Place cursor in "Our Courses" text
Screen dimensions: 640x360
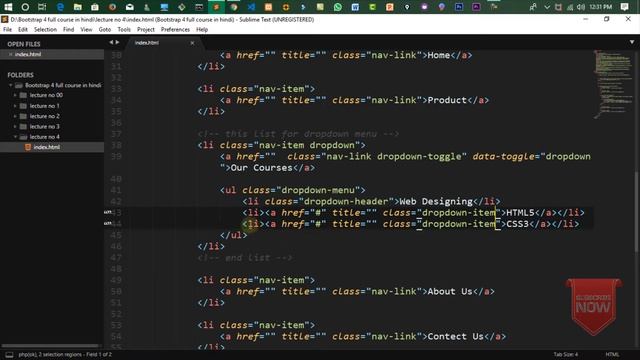point(261,168)
